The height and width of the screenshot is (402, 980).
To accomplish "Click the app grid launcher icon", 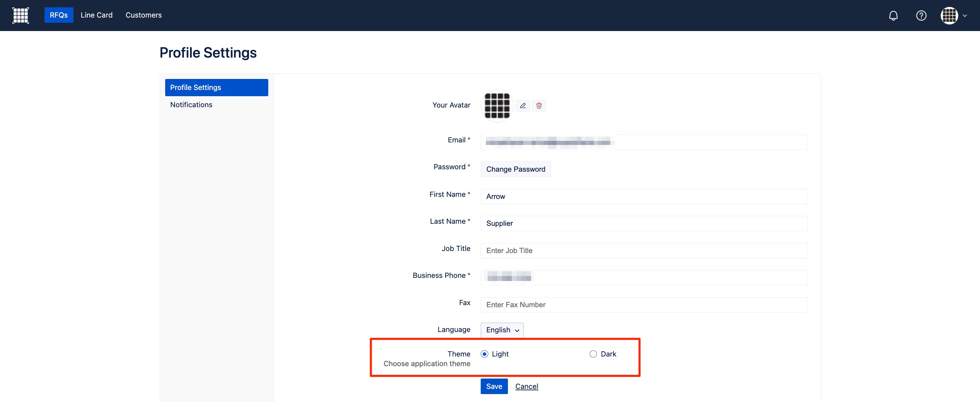I will pos(21,14).
